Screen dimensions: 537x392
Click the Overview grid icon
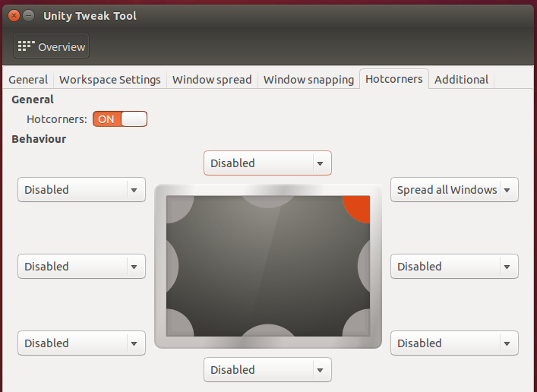coord(27,46)
